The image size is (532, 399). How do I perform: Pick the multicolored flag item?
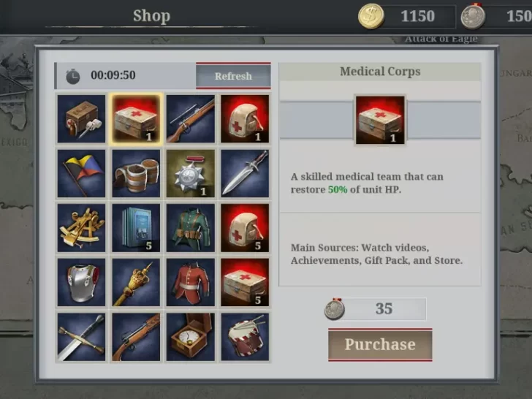point(81,173)
